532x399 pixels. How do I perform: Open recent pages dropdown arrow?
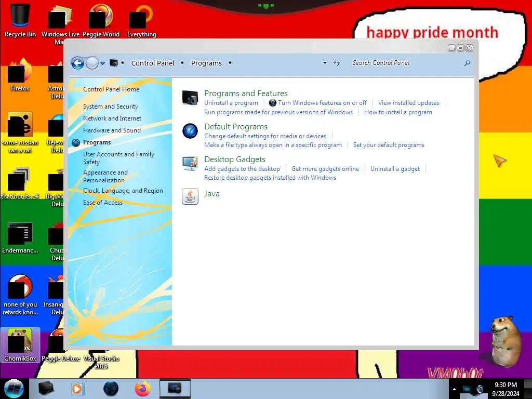coord(102,63)
